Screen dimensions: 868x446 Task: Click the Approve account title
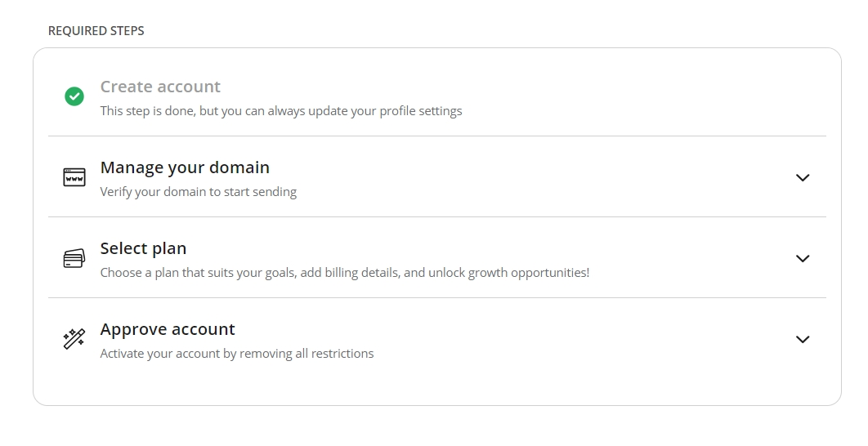click(x=168, y=329)
